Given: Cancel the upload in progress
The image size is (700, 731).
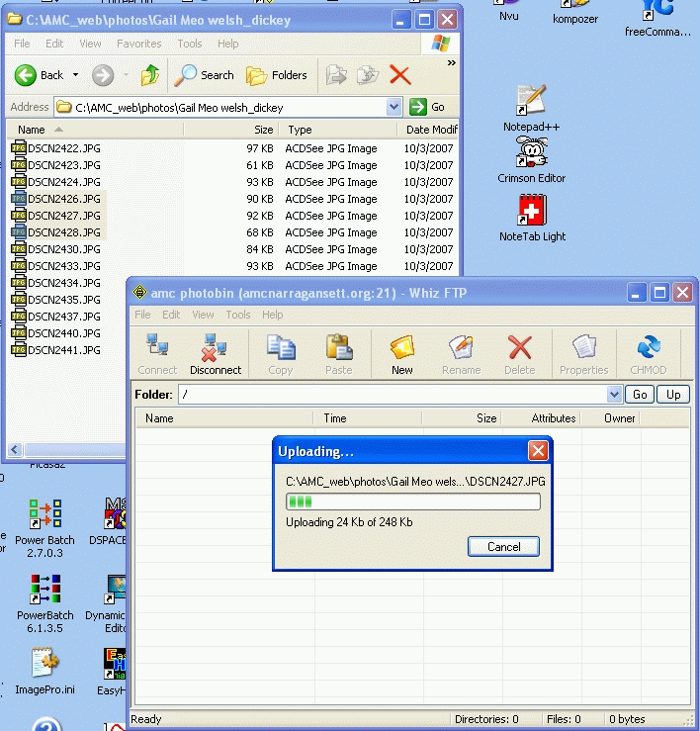Looking at the screenshot, I should pyautogui.click(x=503, y=547).
